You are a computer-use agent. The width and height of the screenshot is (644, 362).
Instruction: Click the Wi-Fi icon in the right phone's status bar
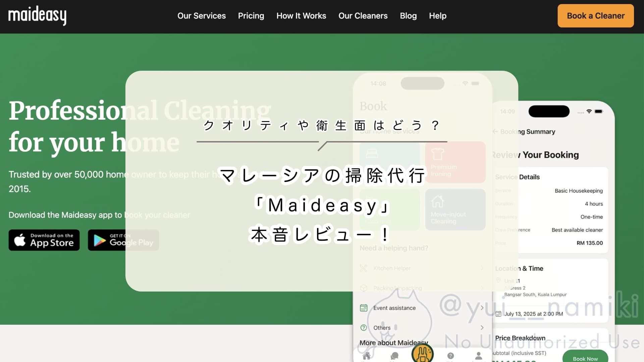[589, 111]
